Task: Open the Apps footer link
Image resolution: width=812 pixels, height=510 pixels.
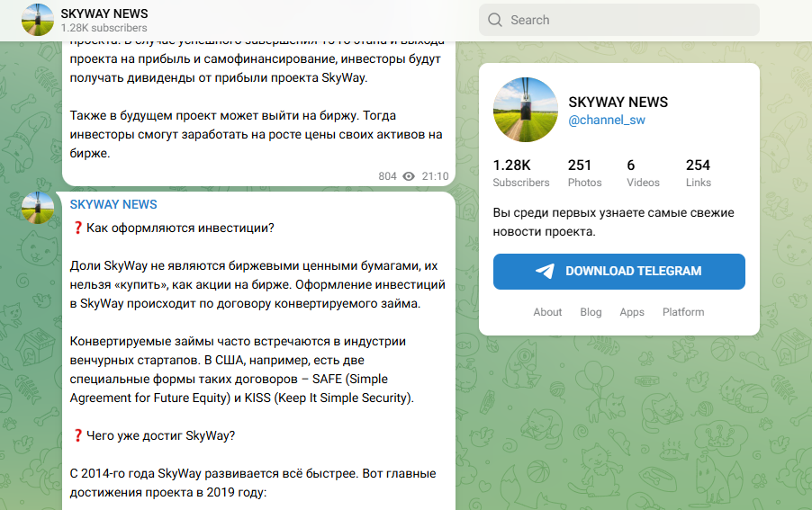Action: pyautogui.click(x=632, y=312)
